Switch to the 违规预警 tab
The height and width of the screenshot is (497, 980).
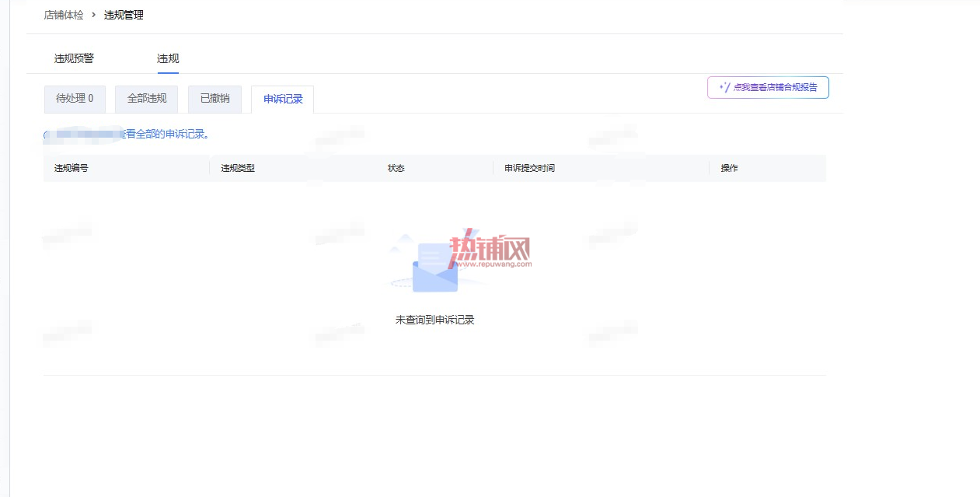point(74,58)
